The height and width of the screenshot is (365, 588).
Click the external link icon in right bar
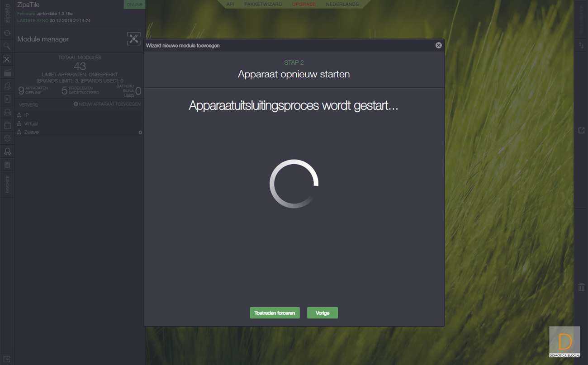coord(582,130)
